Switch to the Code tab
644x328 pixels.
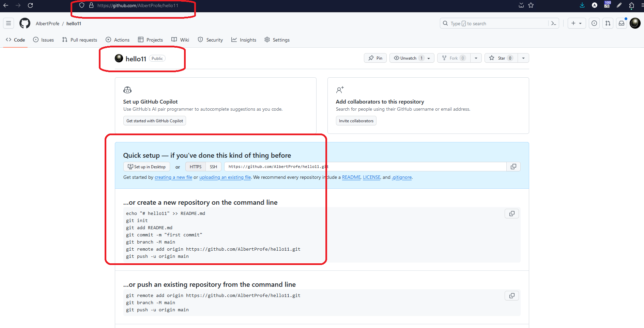coord(15,40)
